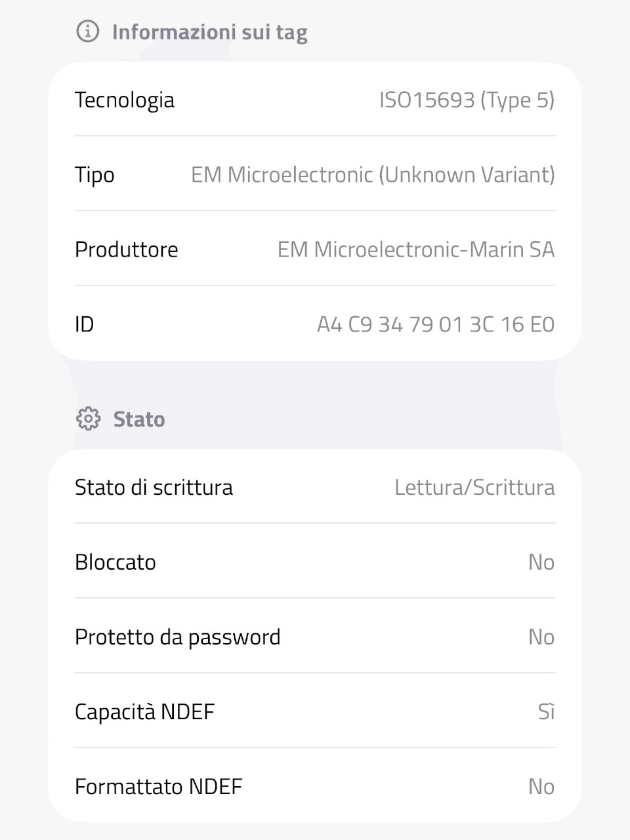Tap the Lettura/Scrittura status value

(x=474, y=488)
